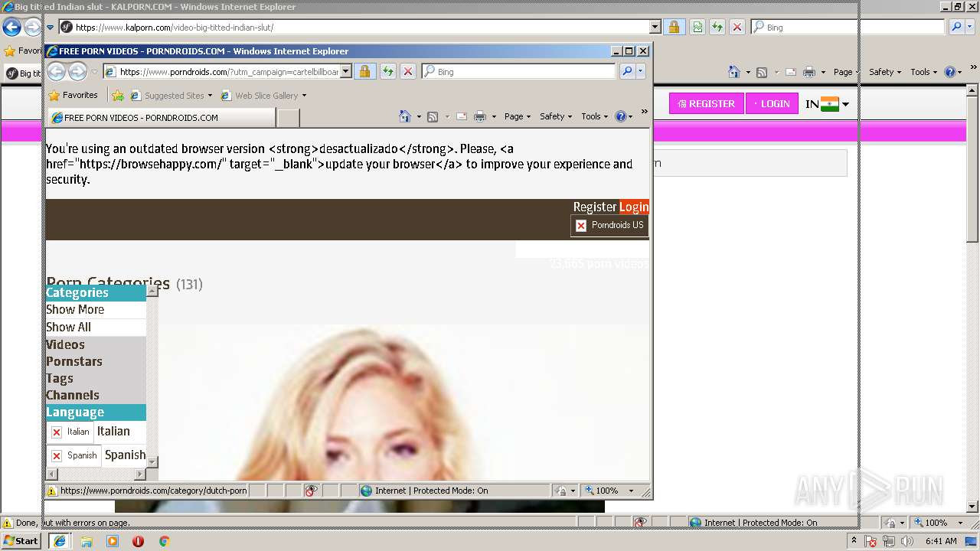Click Forward arrow in front PORNDROIDS window
Viewport: 980px width, 551px height.
pyautogui.click(x=78, y=72)
